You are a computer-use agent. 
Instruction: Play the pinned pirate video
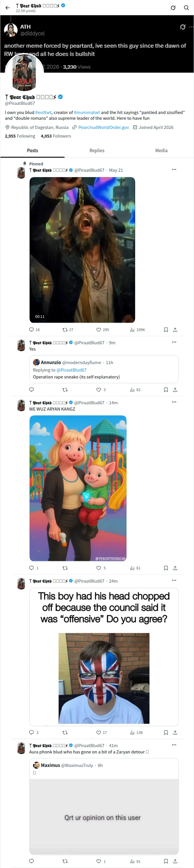(x=82, y=250)
